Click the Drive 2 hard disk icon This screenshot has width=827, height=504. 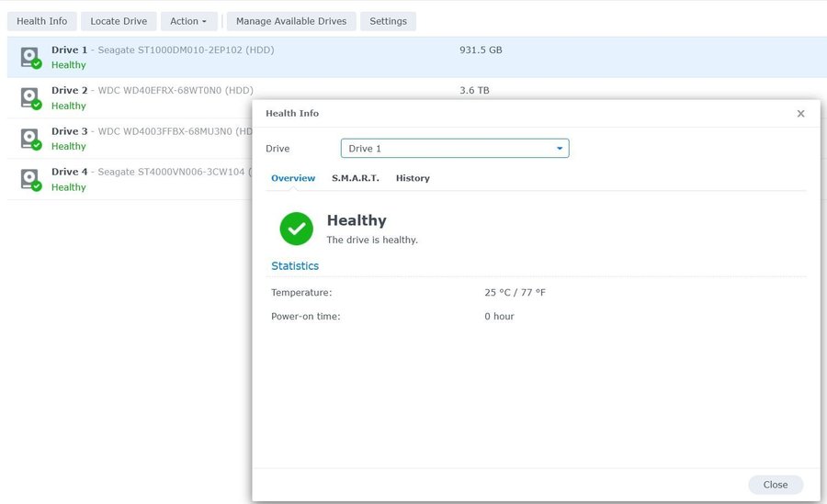(x=30, y=97)
